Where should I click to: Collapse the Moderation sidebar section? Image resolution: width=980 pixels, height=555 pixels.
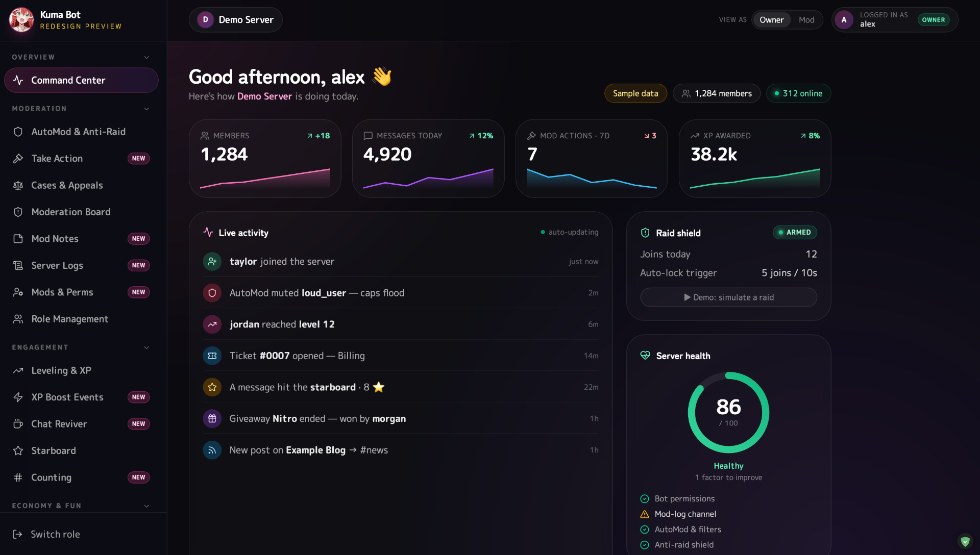(x=81, y=109)
